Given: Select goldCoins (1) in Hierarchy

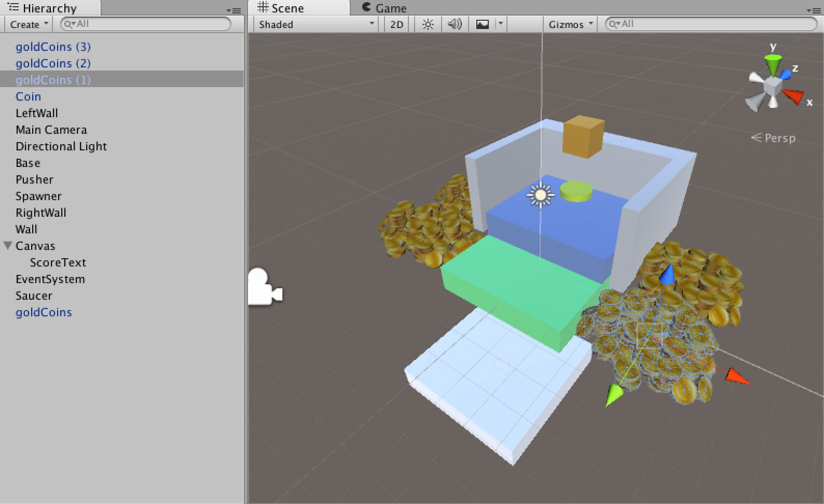Looking at the screenshot, I should click(122, 80).
